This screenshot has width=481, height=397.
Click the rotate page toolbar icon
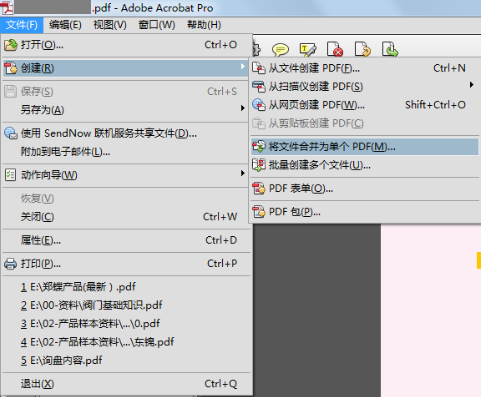coord(362,49)
